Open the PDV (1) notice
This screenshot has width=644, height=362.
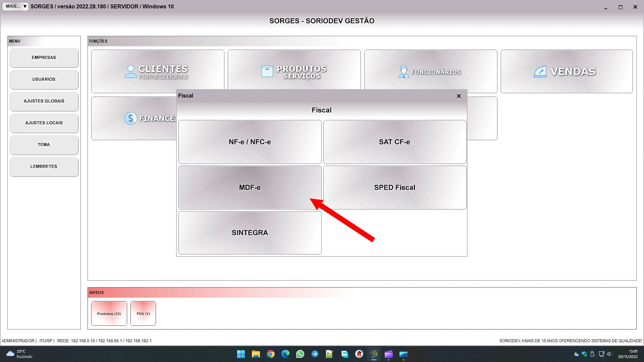click(x=143, y=313)
